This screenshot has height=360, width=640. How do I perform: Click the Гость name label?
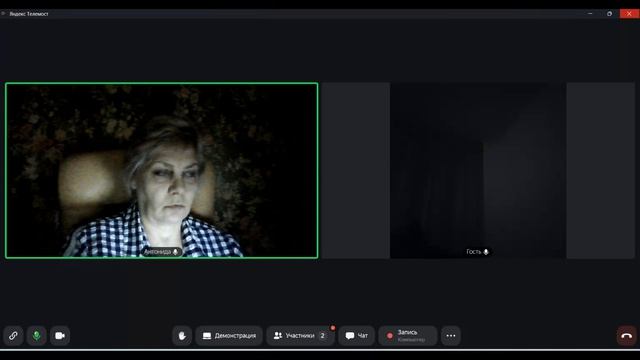pos(477,252)
